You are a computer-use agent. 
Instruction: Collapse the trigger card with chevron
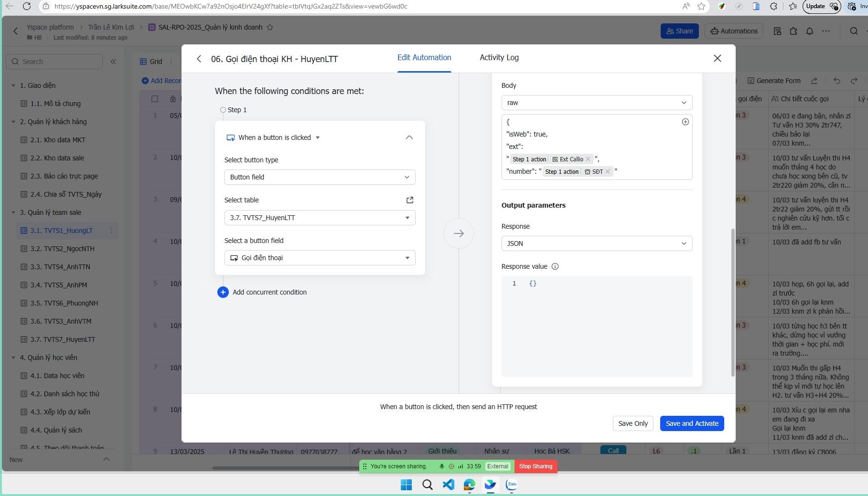point(409,137)
